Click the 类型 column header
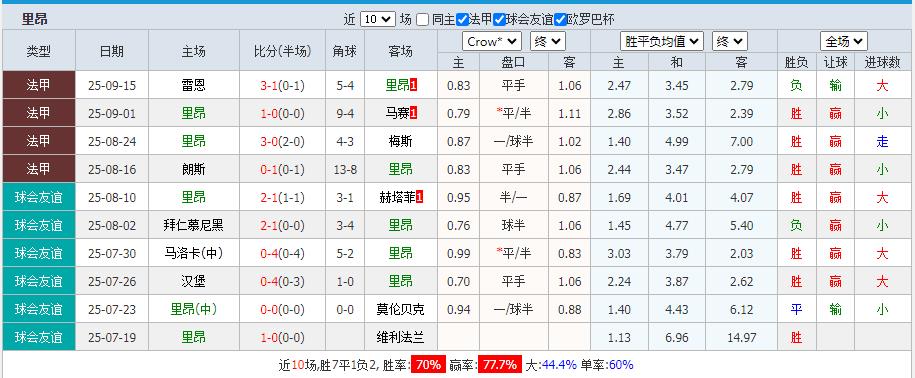Image resolution: width=915 pixels, height=378 pixels. click(x=39, y=51)
